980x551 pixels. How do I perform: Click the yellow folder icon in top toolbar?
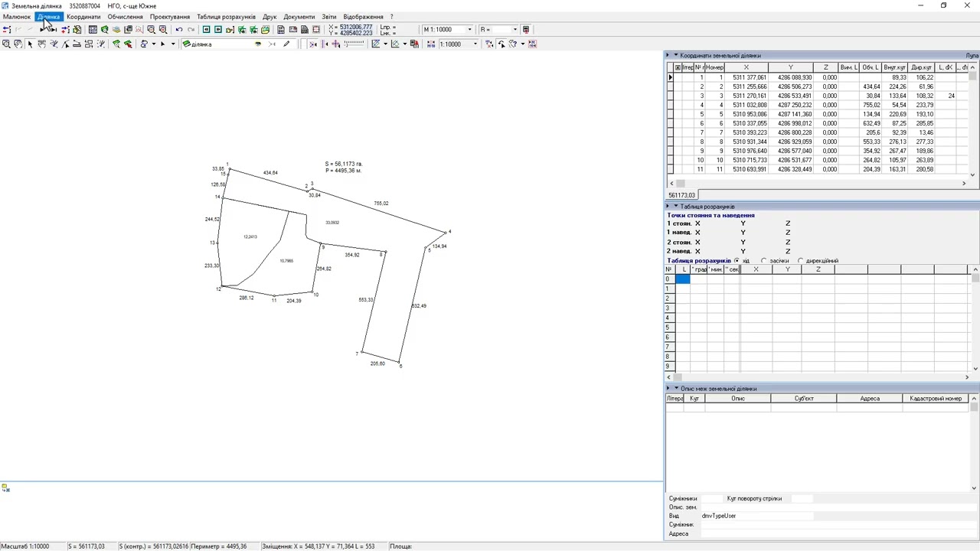[265, 30]
